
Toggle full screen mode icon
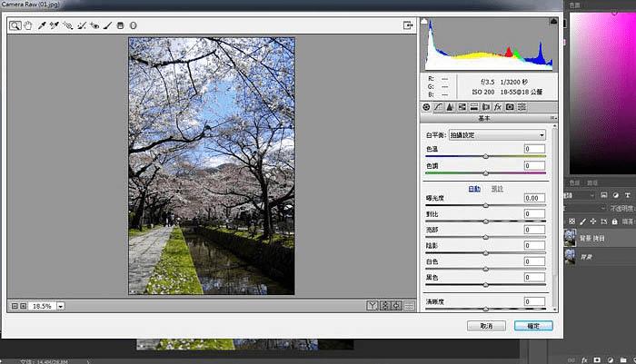point(408,25)
